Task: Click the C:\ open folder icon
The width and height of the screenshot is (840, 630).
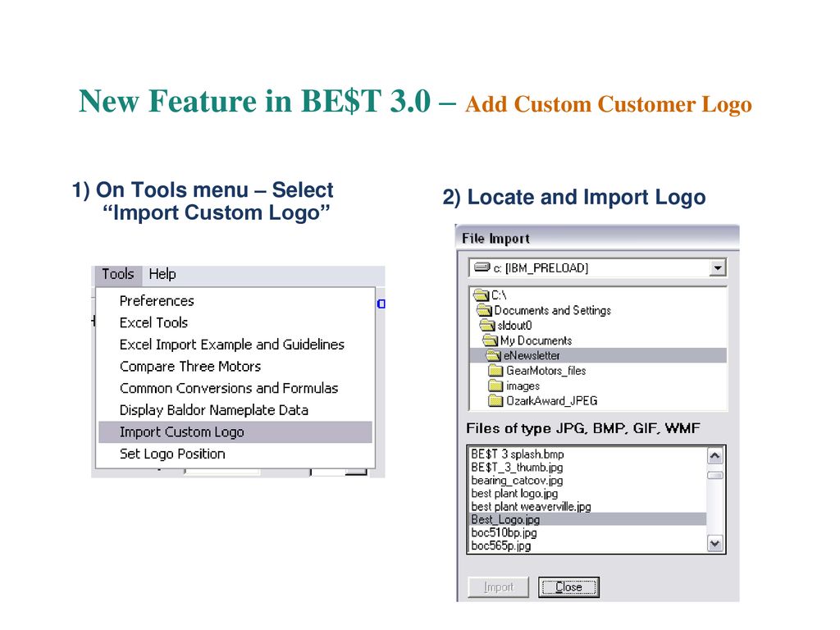Action: pyautogui.click(x=482, y=295)
